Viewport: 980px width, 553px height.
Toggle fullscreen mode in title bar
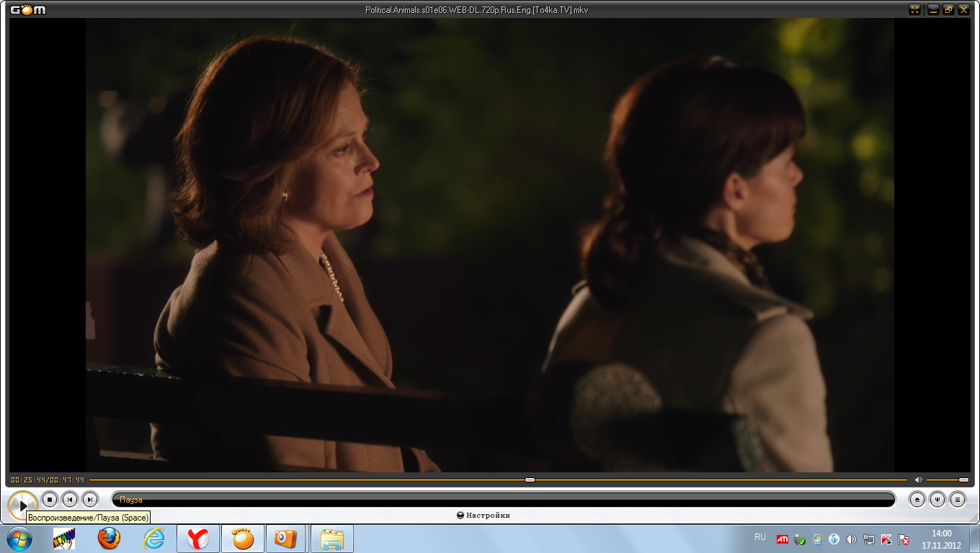point(915,9)
